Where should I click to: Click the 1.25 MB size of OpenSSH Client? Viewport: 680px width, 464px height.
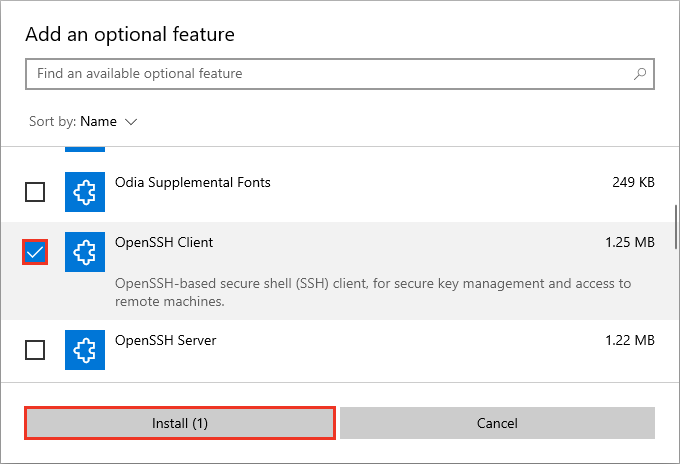[x=629, y=243]
